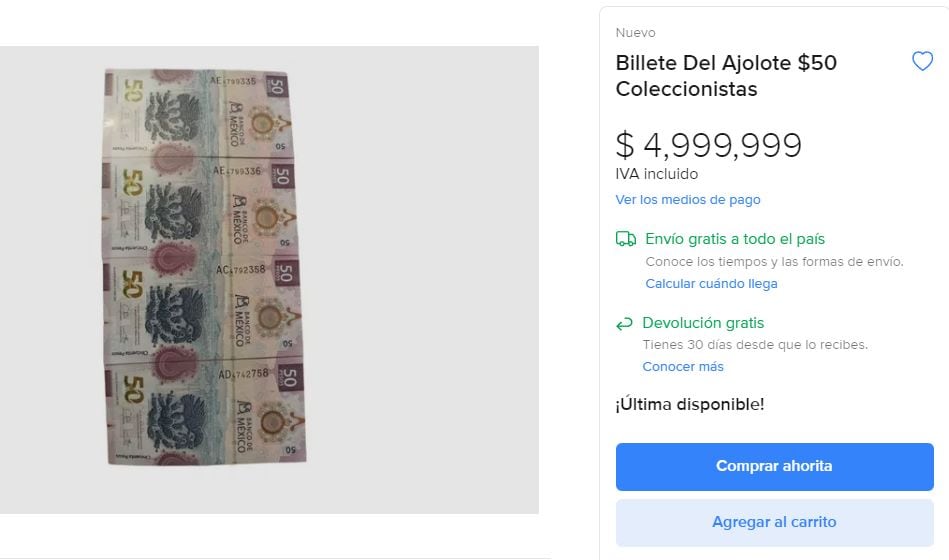
Task: Click '¡Última disponible!' stock notice
Action: click(x=689, y=404)
